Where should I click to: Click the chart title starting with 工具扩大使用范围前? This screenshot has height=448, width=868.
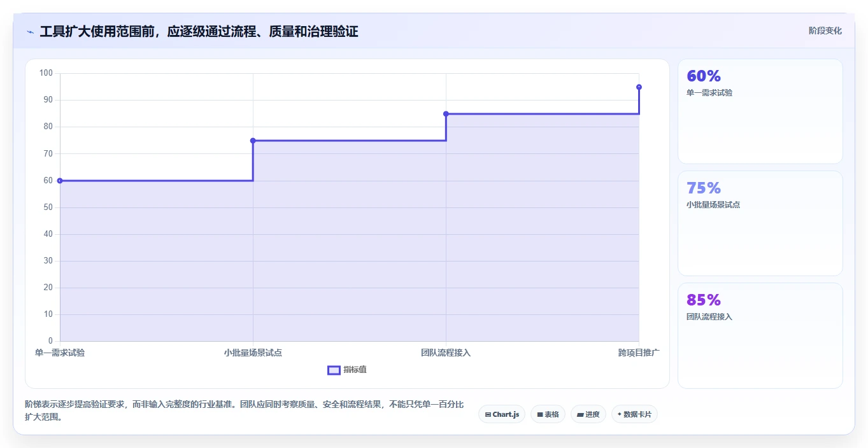tap(199, 31)
